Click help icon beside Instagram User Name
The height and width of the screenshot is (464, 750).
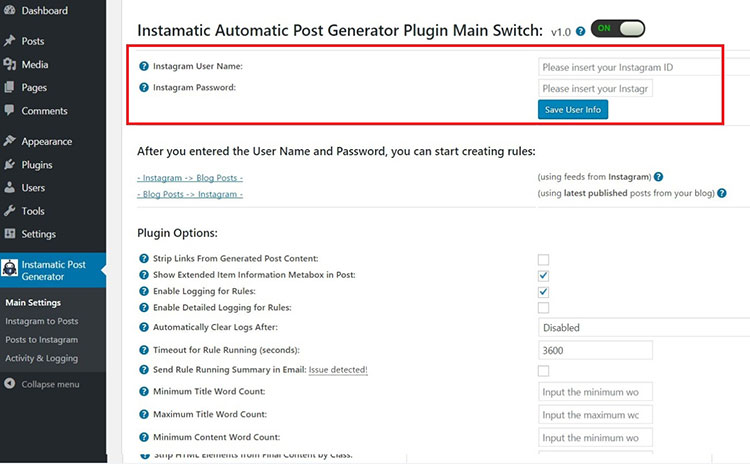pos(143,66)
